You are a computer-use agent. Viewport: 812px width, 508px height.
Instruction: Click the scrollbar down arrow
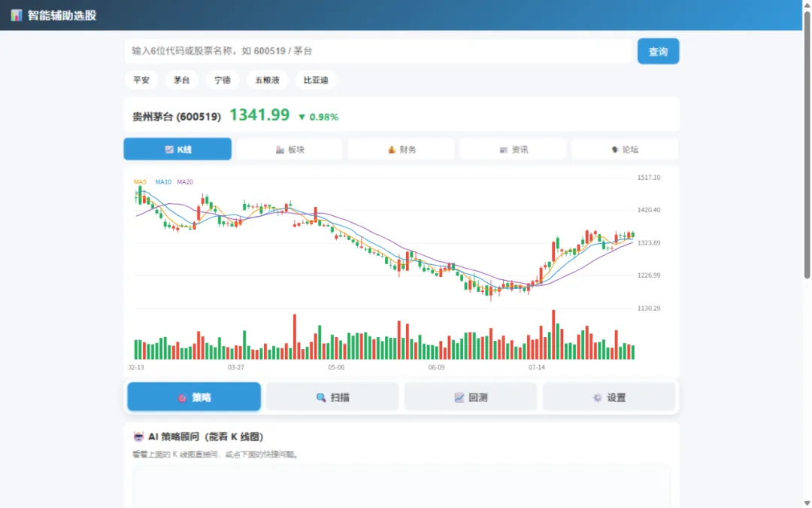tap(807, 503)
